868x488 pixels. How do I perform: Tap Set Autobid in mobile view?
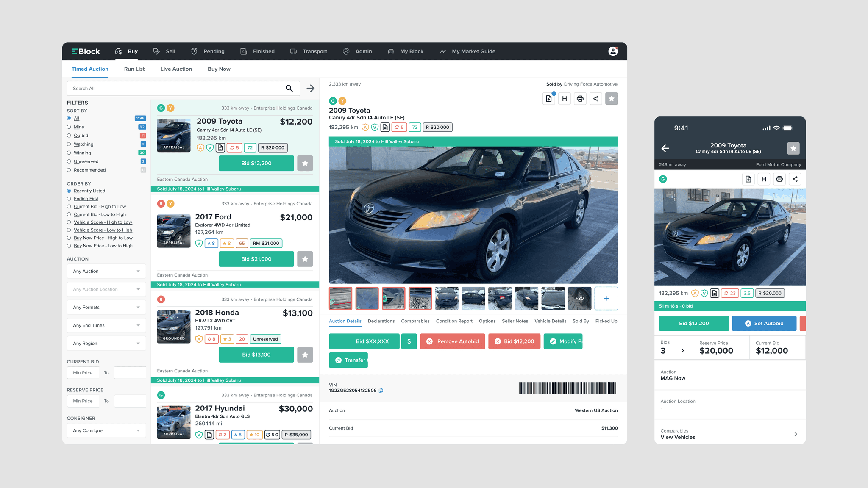pyautogui.click(x=764, y=323)
